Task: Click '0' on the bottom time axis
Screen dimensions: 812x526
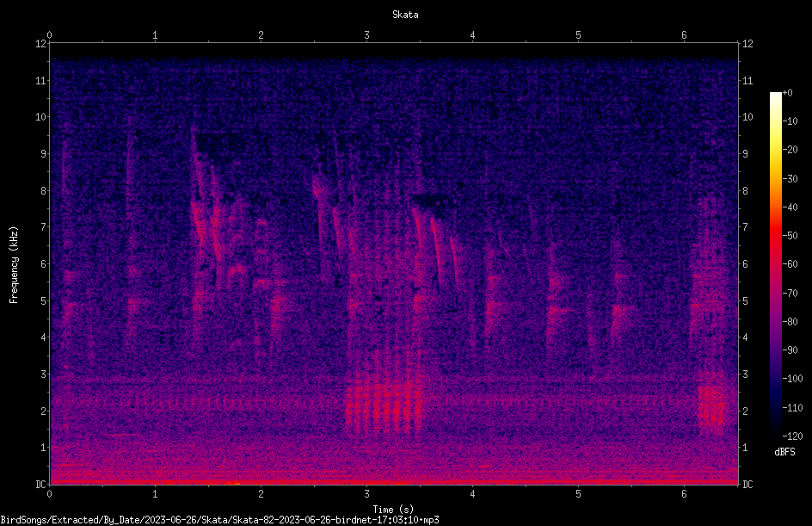Action: click(x=49, y=494)
